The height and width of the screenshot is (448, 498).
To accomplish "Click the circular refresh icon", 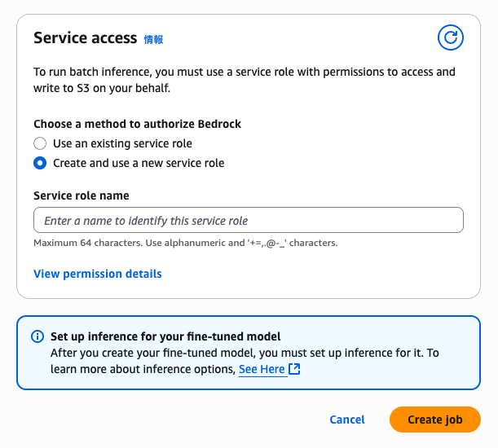I will coord(450,37).
